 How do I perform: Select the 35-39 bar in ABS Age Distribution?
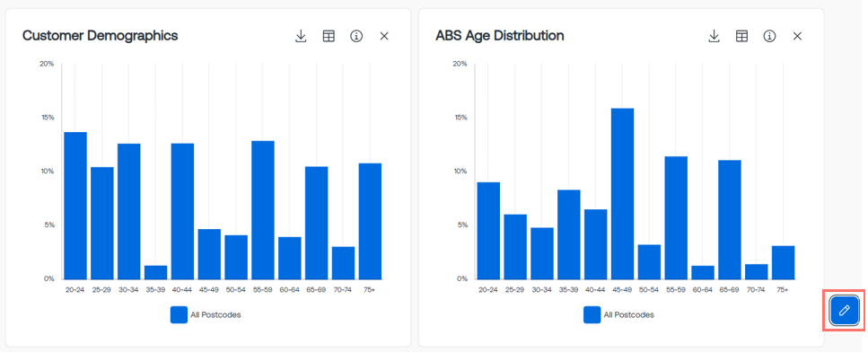tap(568, 234)
